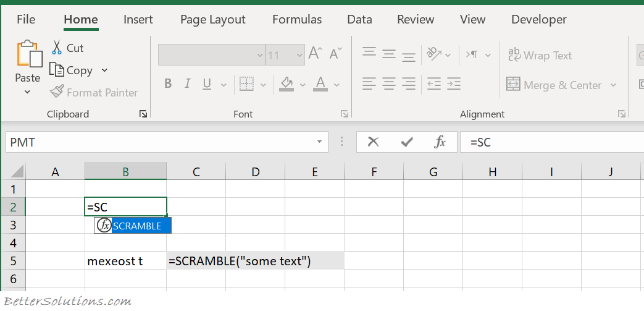This screenshot has width=644, height=311.
Task: Toggle Bold formatting
Action: click(x=167, y=84)
